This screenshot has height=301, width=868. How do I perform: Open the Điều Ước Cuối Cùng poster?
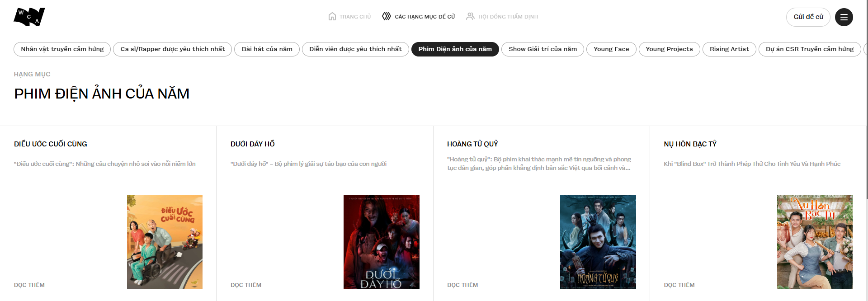[x=165, y=242]
